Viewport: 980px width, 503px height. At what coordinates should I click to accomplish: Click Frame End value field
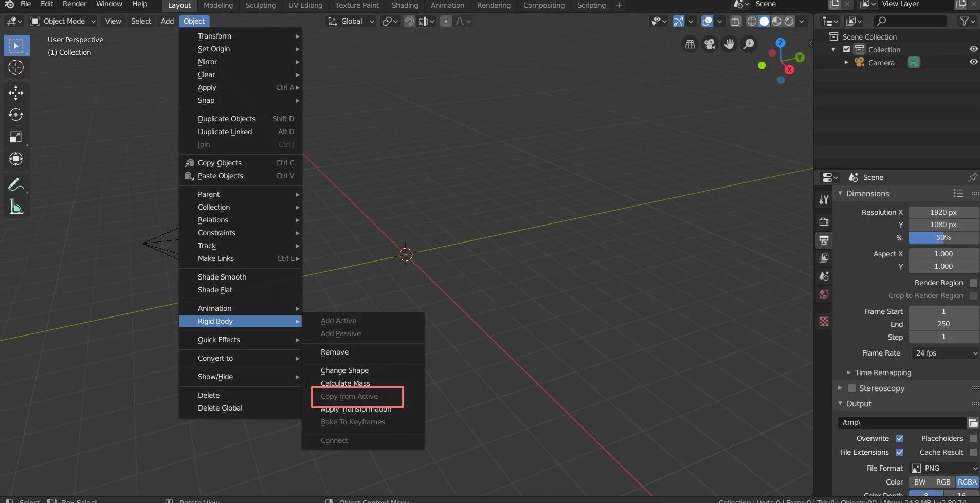(x=943, y=324)
